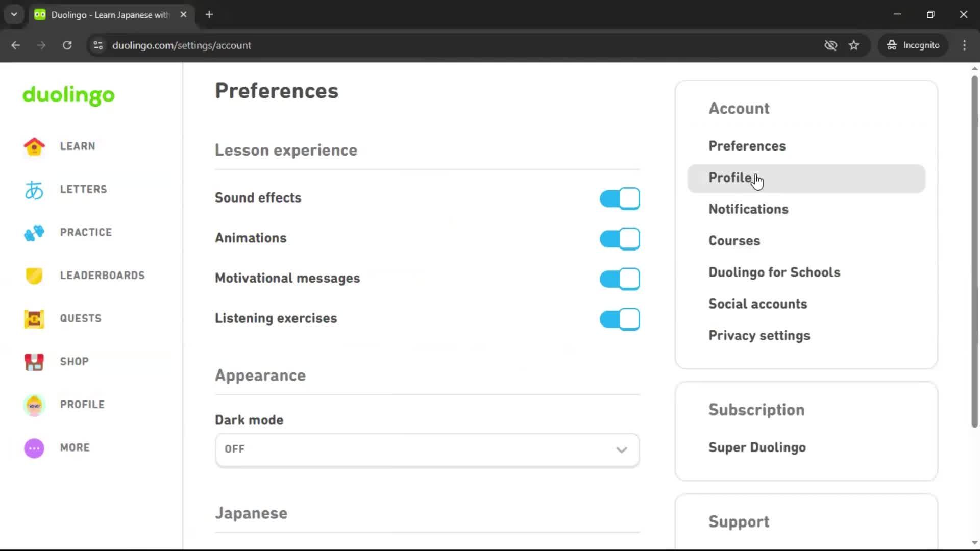Visit the Shop via the store icon
This screenshot has width=980, height=551.
pos(33,362)
